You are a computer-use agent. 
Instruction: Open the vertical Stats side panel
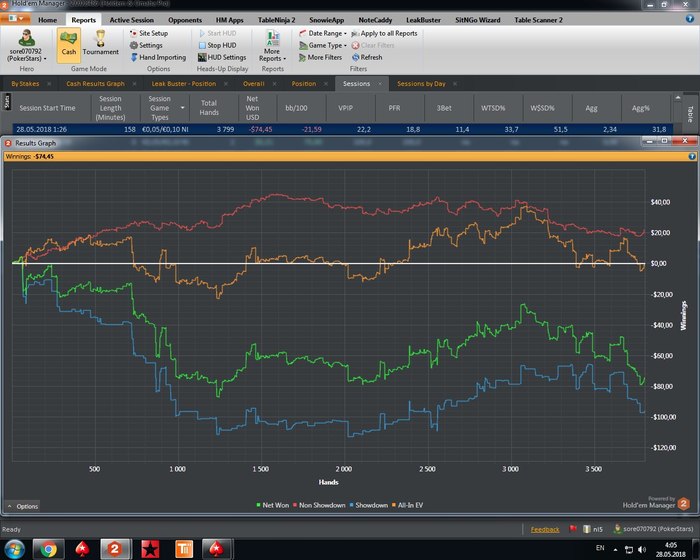[6, 101]
